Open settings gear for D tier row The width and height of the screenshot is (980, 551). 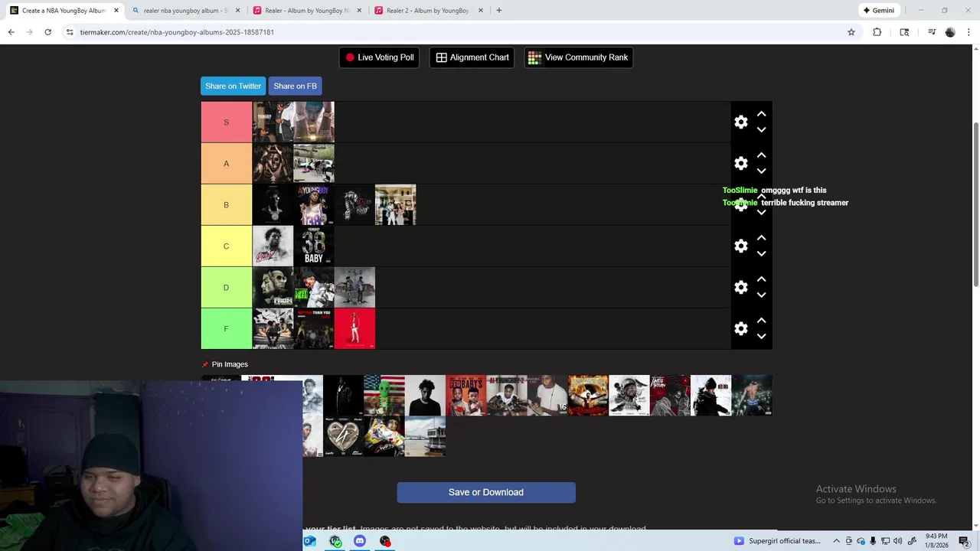click(741, 288)
